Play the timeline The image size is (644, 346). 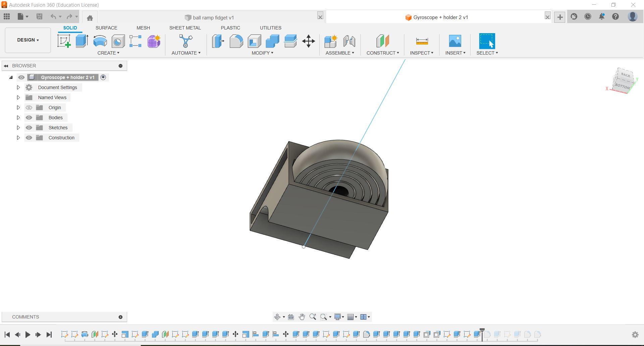click(28, 335)
